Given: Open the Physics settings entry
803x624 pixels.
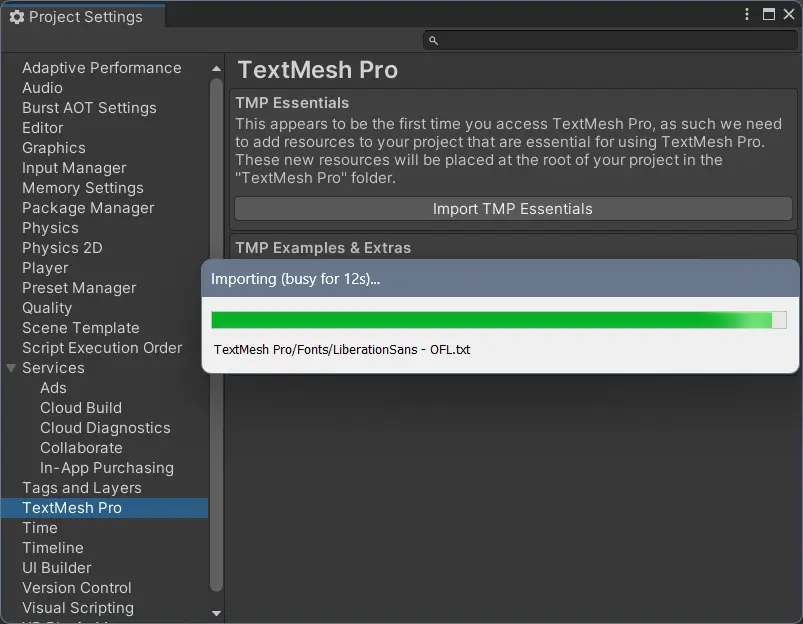Looking at the screenshot, I should [50, 227].
